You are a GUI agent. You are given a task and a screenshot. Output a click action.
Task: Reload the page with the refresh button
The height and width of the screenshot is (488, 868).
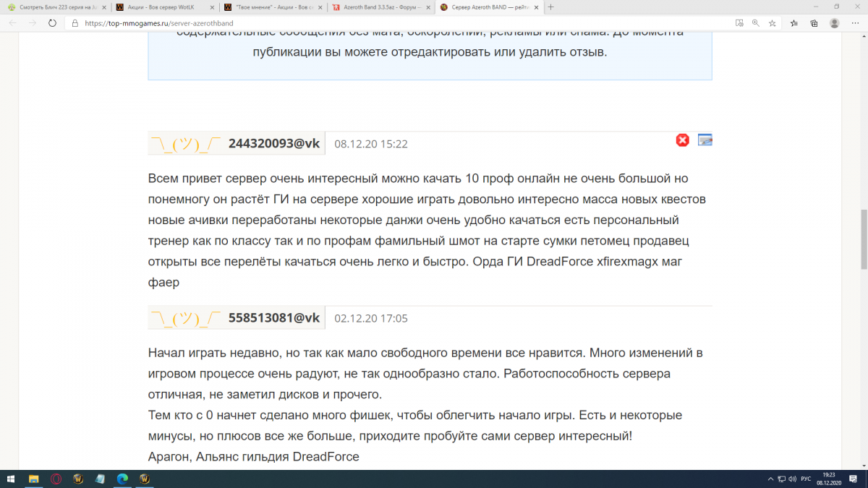point(52,23)
